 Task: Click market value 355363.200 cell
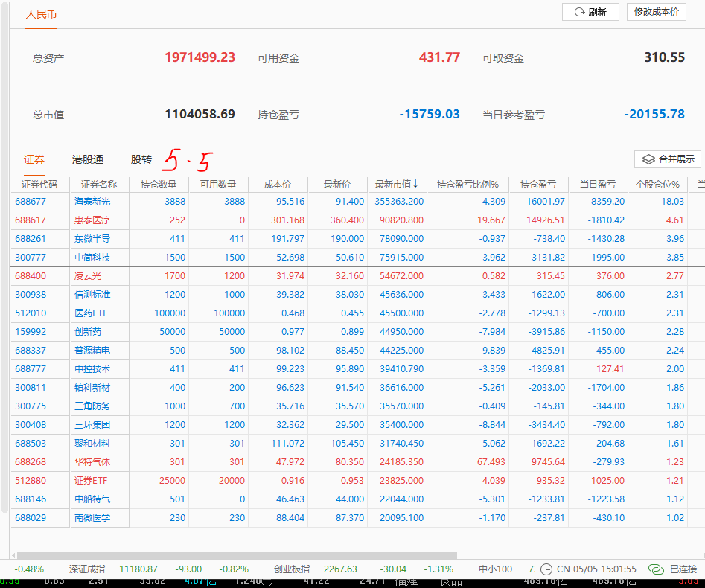pyautogui.click(x=399, y=202)
